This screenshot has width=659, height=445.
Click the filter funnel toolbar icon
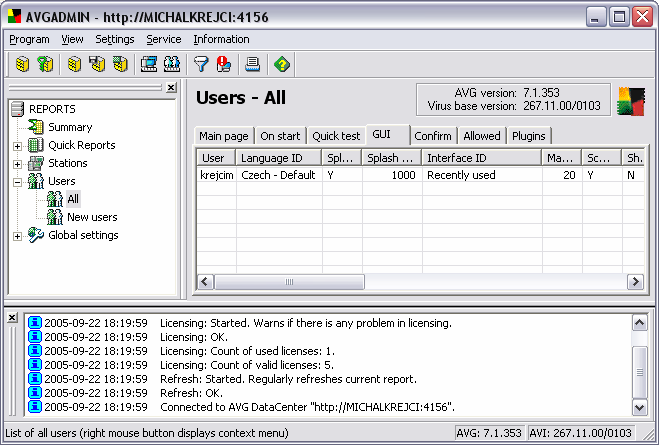click(201, 64)
